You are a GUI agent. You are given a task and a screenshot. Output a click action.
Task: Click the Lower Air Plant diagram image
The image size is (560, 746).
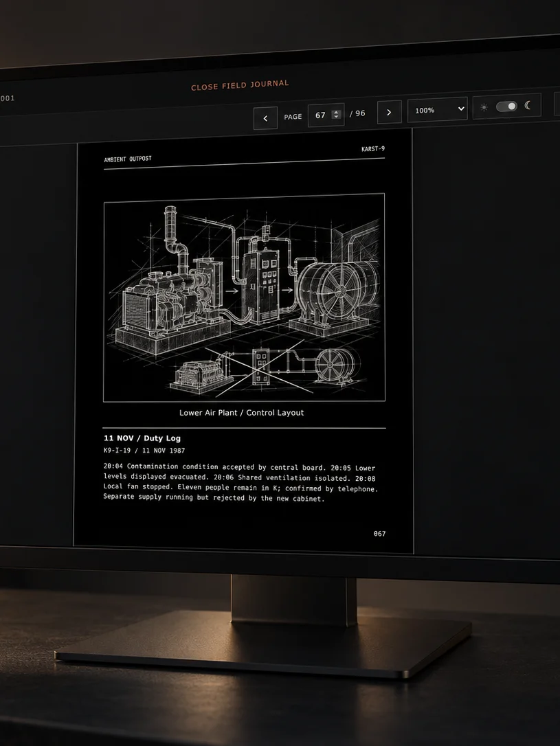(x=244, y=297)
